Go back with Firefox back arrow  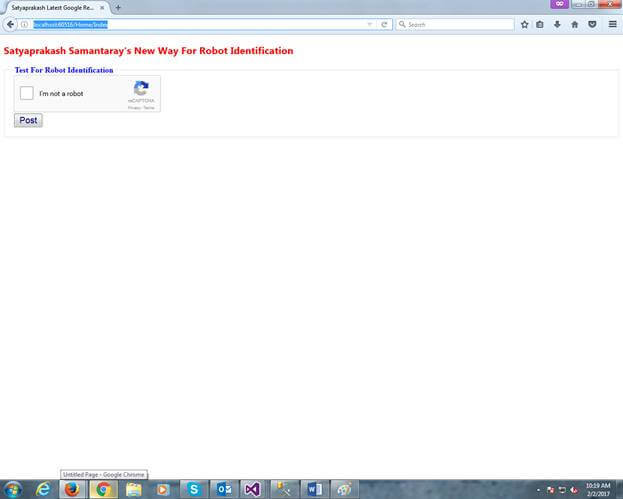[10, 24]
